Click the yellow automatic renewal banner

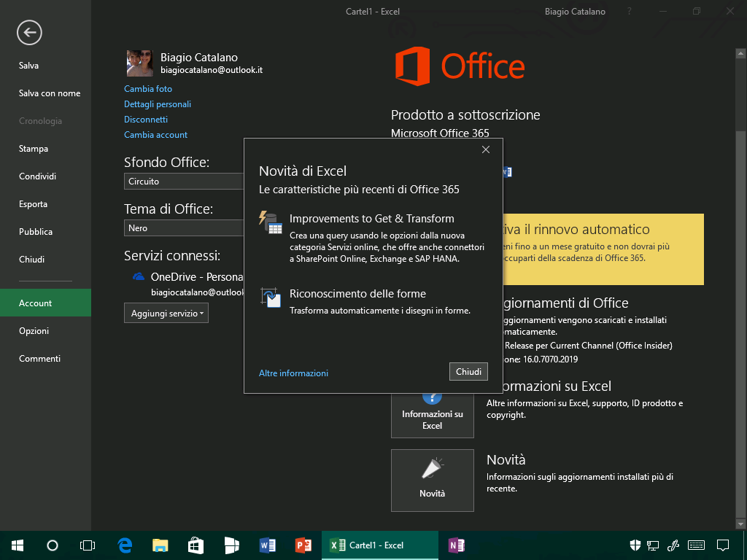coord(603,249)
